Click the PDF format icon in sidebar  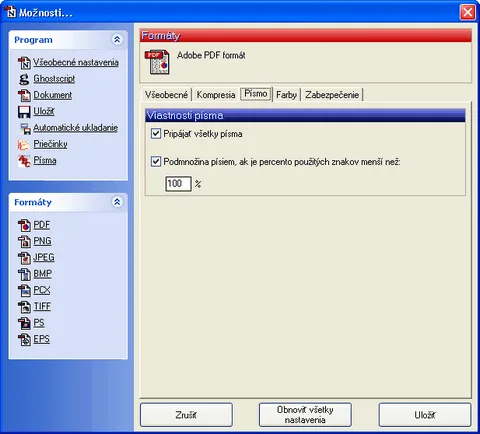(x=24, y=225)
